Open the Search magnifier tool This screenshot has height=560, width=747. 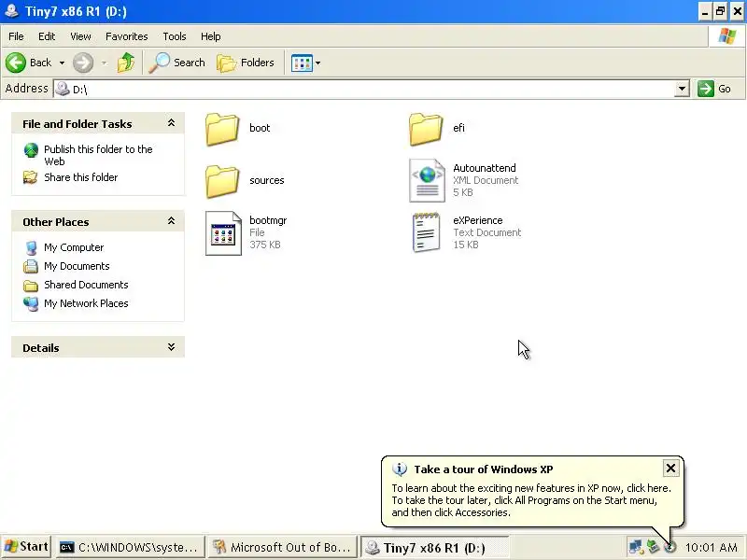[177, 63]
